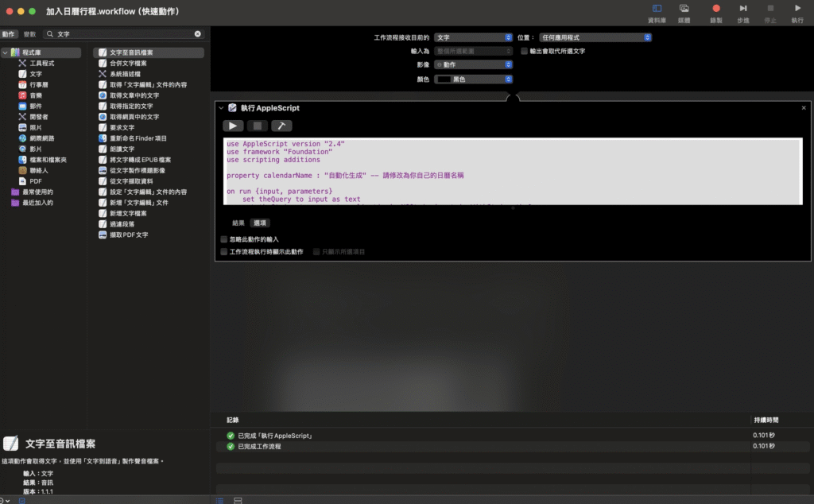Switch log to split view icon
Viewport: 814px width, 504px height.
238,500
